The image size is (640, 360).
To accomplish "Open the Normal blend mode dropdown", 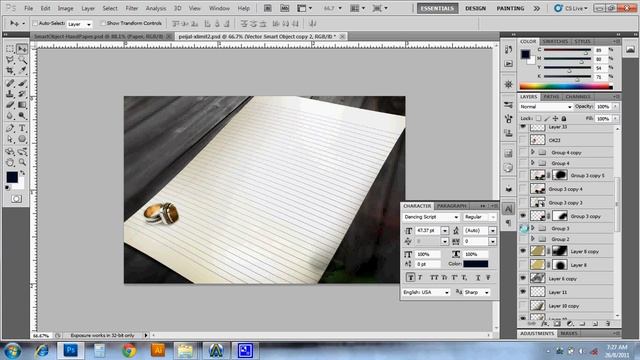I will coord(546,107).
